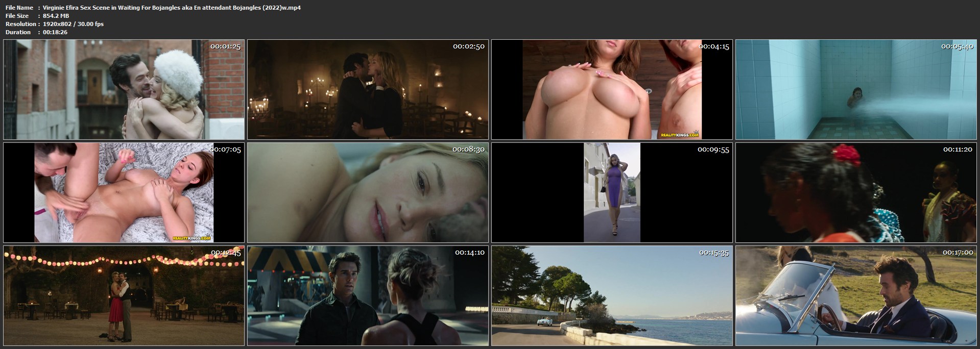Select the frame stamped 00:08:30
The image size is (980, 349).
pyautogui.click(x=368, y=192)
